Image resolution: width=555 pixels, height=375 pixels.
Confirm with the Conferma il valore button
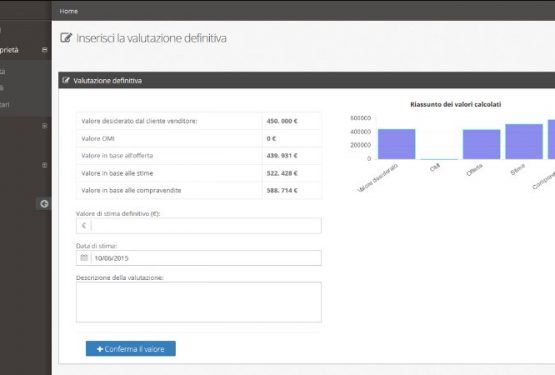(x=131, y=349)
